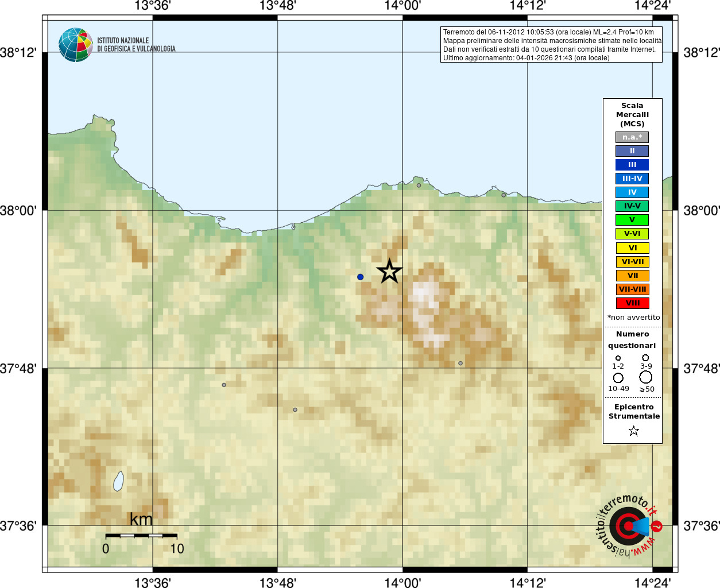720x588 pixels.
Task: Click the 10-49 questionnaire circle symbol
Action: pyautogui.click(x=618, y=378)
